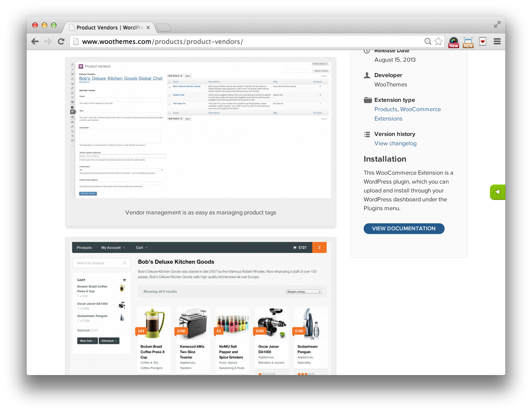The image size is (532, 412).
Task: Click the Products menu item in storefront
Action: [x=84, y=248]
